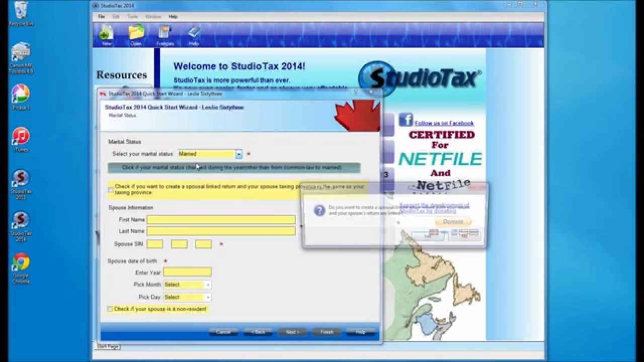The width and height of the screenshot is (644, 362).
Task: Open the StudioTax 2013 desktop shortcut
Action: pos(21,184)
